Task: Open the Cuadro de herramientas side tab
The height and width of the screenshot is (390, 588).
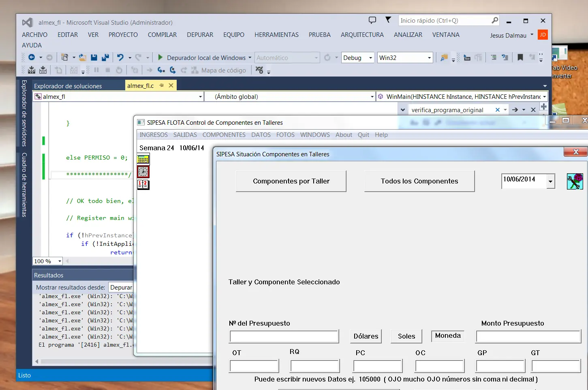Action: tap(24, 185)
